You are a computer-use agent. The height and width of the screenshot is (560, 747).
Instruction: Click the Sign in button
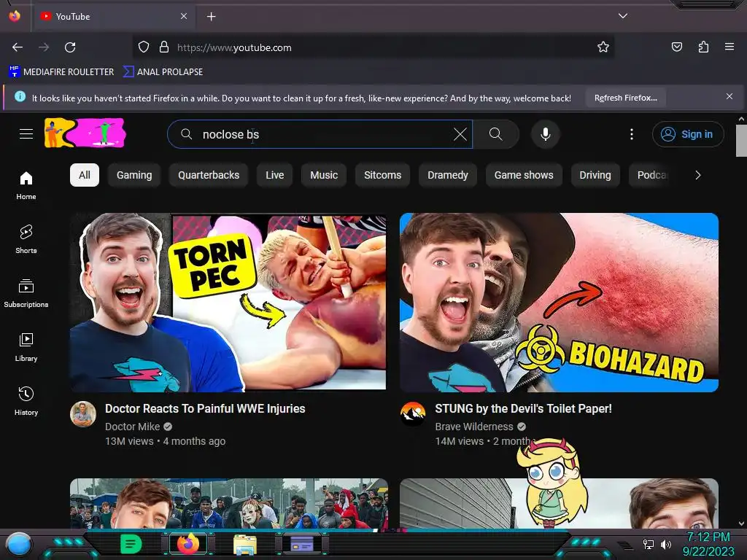(x=688, y=134)
